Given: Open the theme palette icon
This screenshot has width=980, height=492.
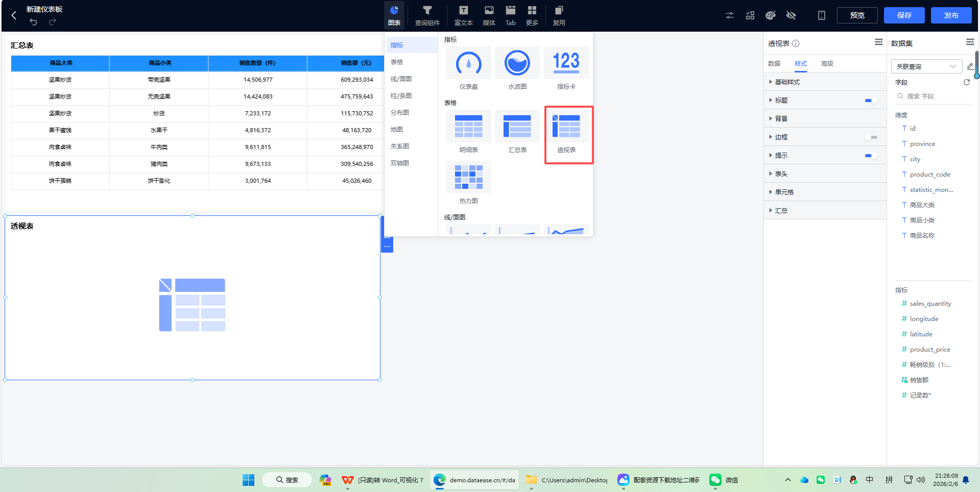Looking at the screenshot, I should pos(771,15).
